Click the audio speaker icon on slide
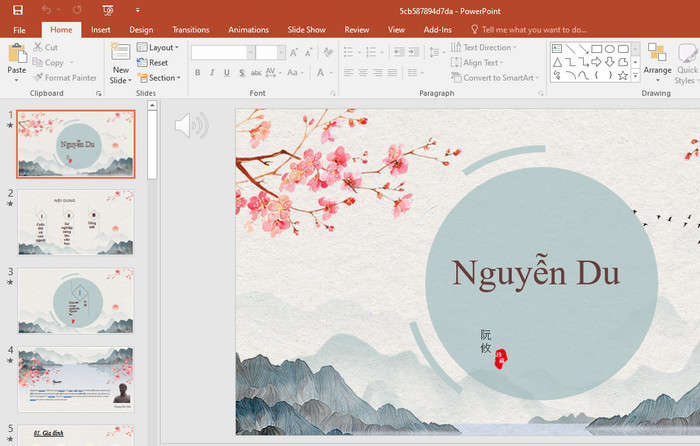The image size is (700, 446). pyautogui.click(x=191, y=125)
